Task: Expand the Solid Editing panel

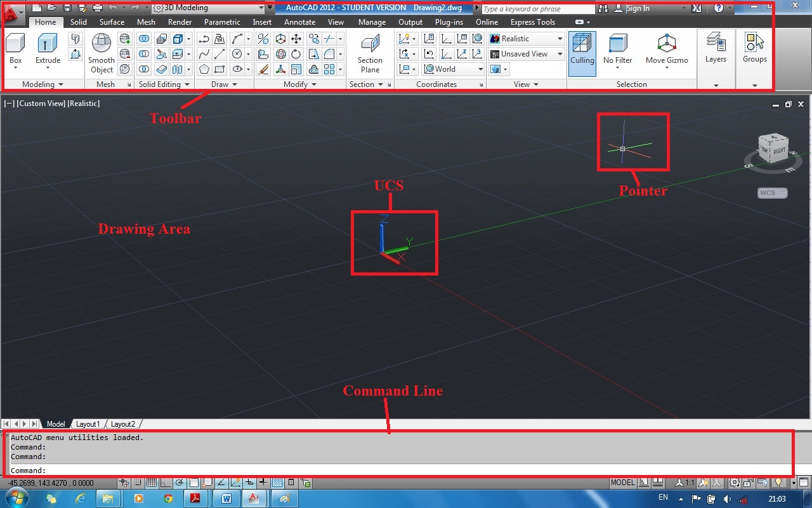Action: point(164,84)
